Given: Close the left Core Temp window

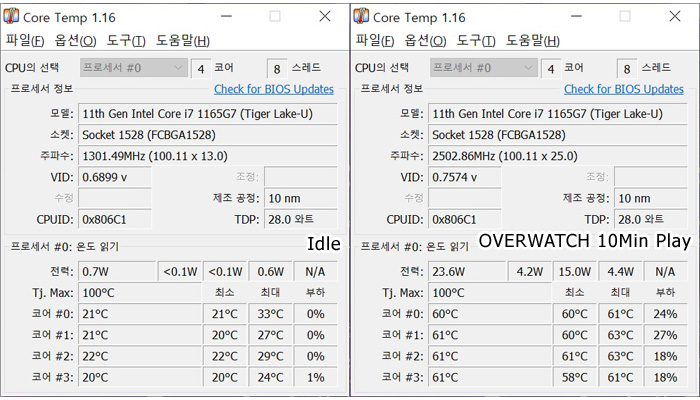Looking at the screenshot, I should point(325,17).
